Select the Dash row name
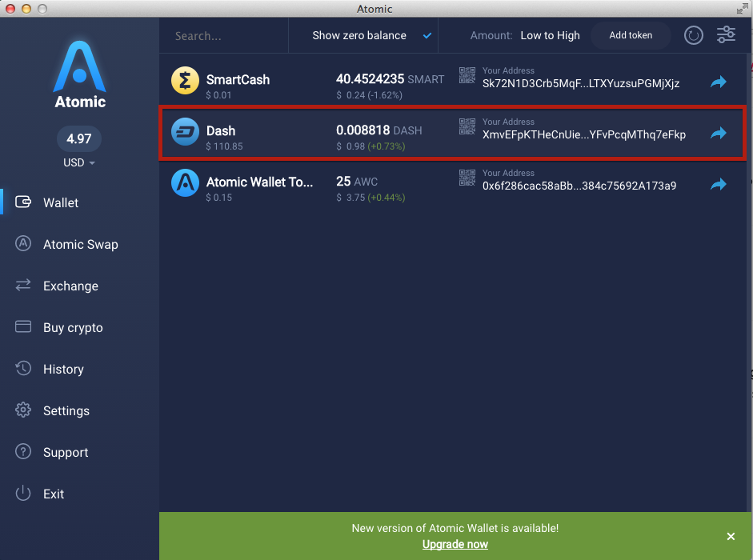The height and width of the screenshot is (560, 753). (221, 130)
